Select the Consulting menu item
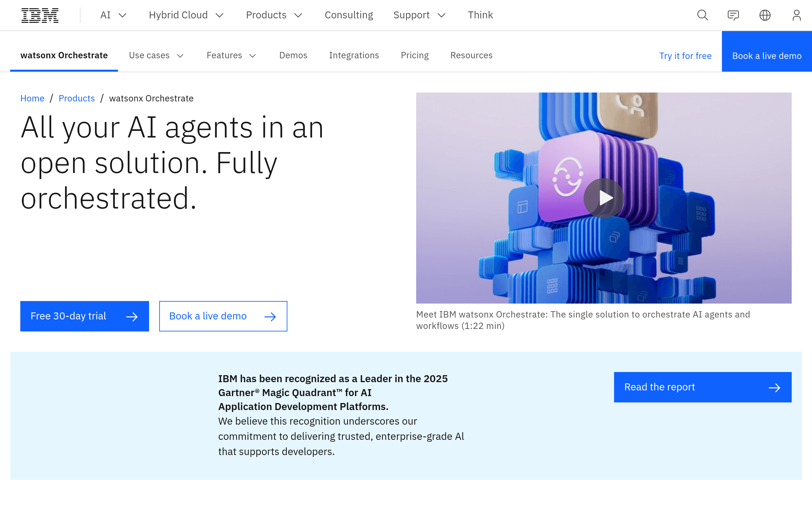Viewport: 812px width, 507px height. coord(349,15)
